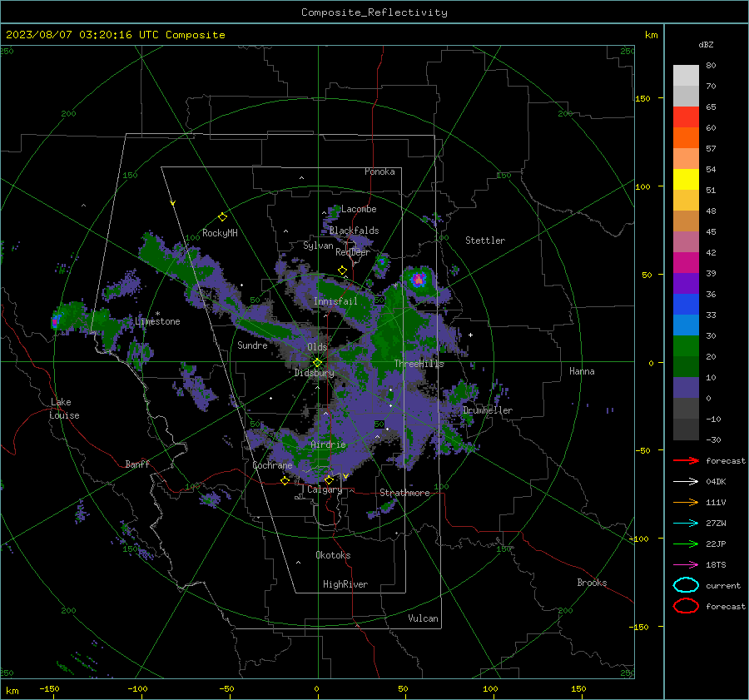Select the dark orange swatch between 60 and 57
The height and width of the screenshot is (700, 749).
(686, 138)
